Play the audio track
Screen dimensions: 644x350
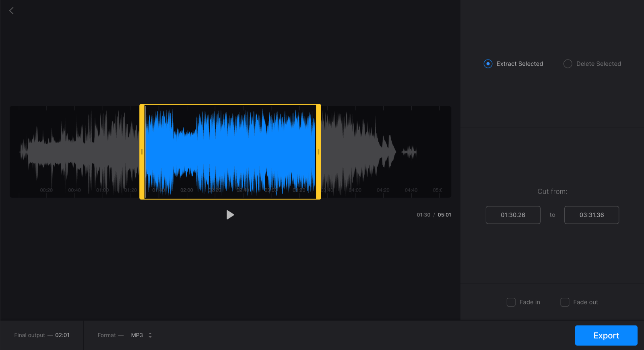tap(230, 215)
